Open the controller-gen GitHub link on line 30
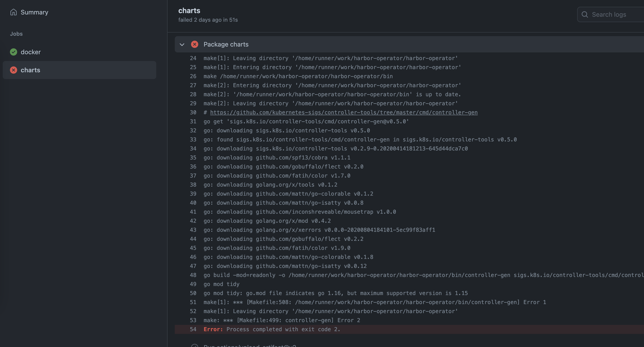This screenshot has width=644, height=347. click(x=343, y=112)
